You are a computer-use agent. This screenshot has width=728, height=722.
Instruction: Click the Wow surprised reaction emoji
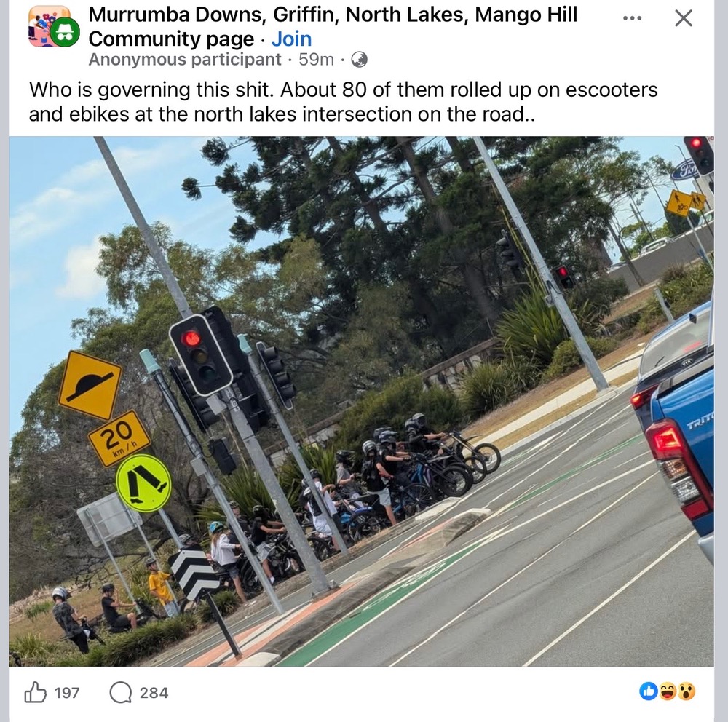pos(687,691)
